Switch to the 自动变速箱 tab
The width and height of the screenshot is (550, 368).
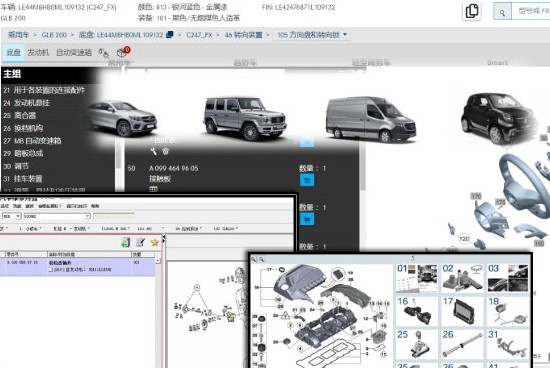pos(74,53)
